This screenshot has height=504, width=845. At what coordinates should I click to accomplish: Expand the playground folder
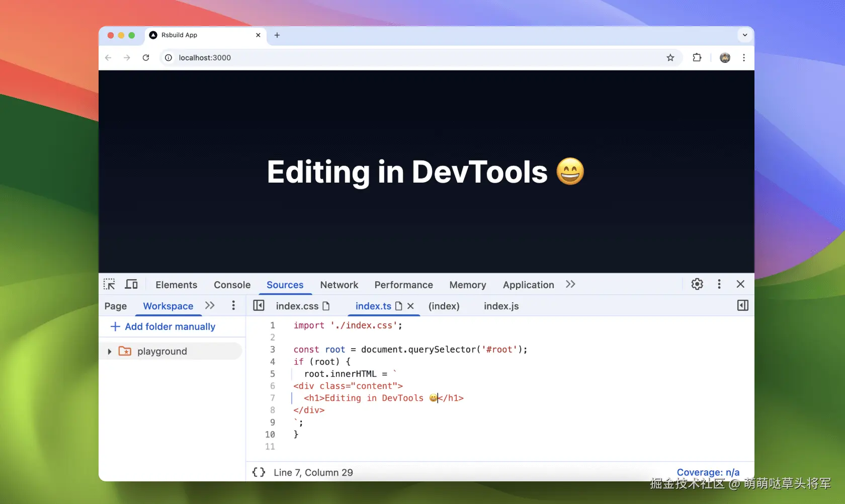click(110, 351)
